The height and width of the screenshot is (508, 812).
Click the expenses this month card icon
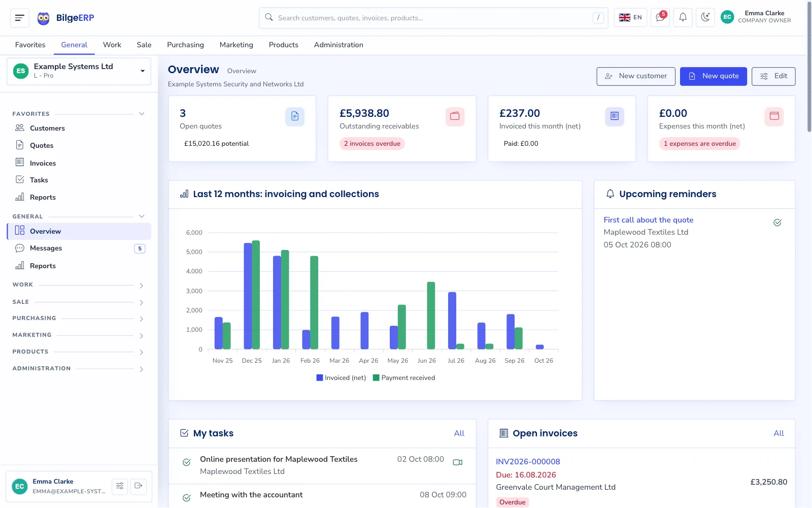coord(774,116)
